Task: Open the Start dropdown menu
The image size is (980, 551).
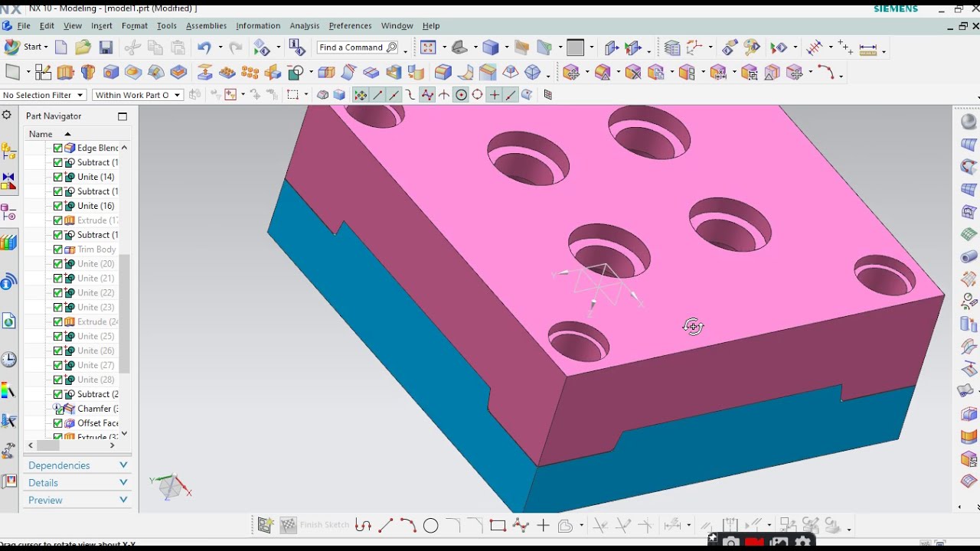Action: point(27,47)
